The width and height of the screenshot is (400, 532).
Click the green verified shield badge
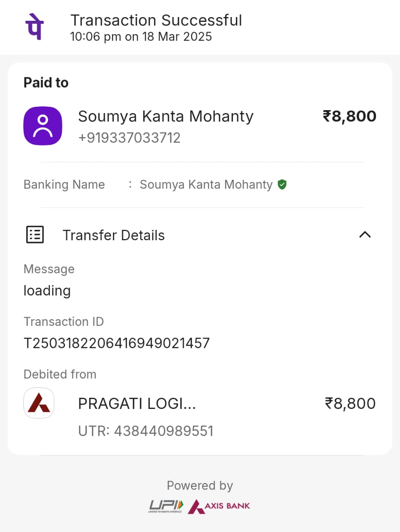[x=282, y=185]
